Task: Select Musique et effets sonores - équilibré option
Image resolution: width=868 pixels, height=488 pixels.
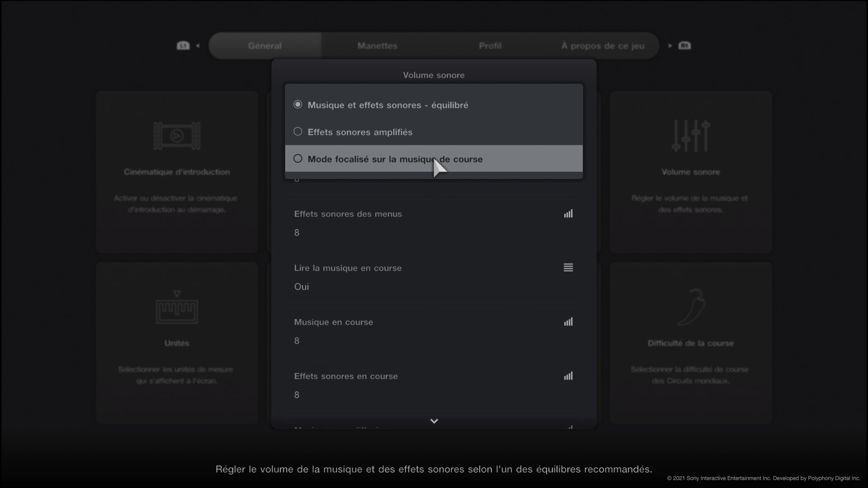Action: tap(387, 105)
